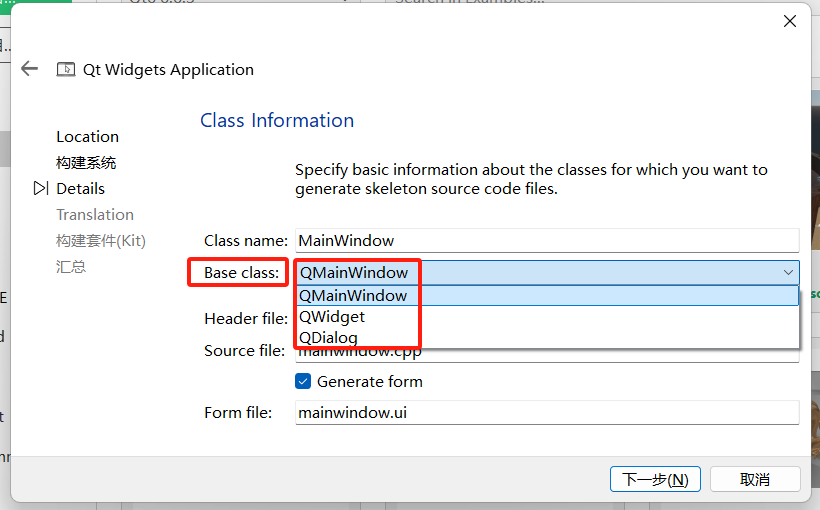Select the Location step in sidebar
Screen dimensions: 820x510
pyautogui.click(x=88, y=137)
